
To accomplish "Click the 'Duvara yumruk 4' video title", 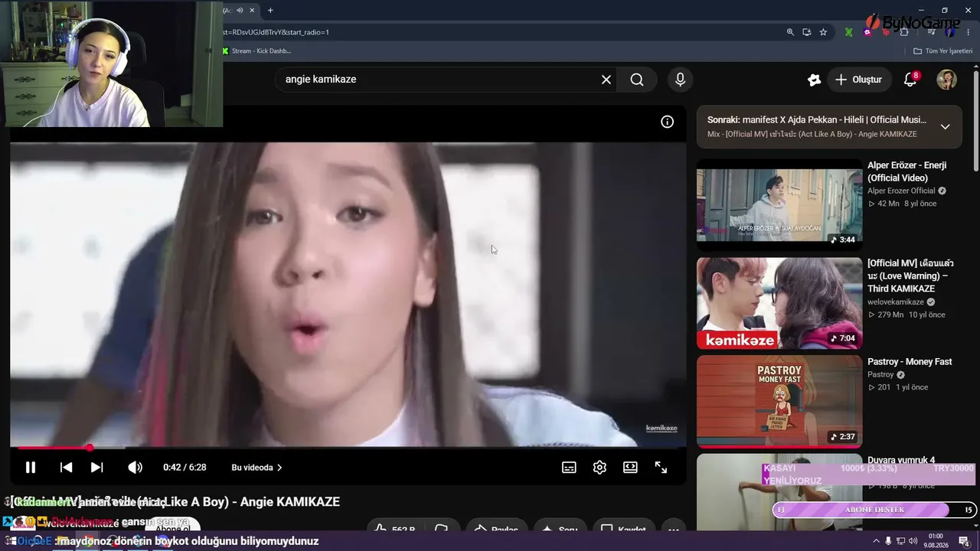I will (x=901, y=460).
